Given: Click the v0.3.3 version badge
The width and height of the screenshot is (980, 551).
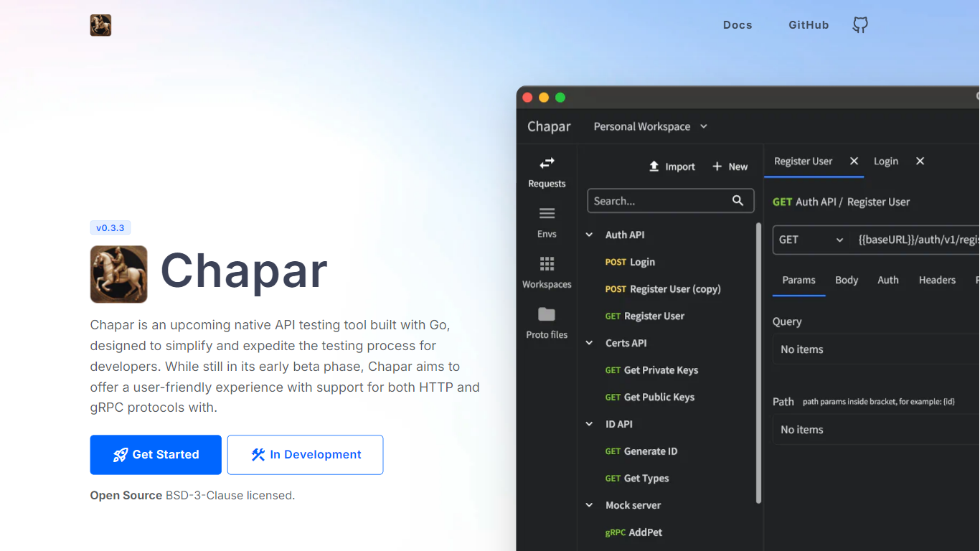Looking at the screenshot, I should [110, 228].
